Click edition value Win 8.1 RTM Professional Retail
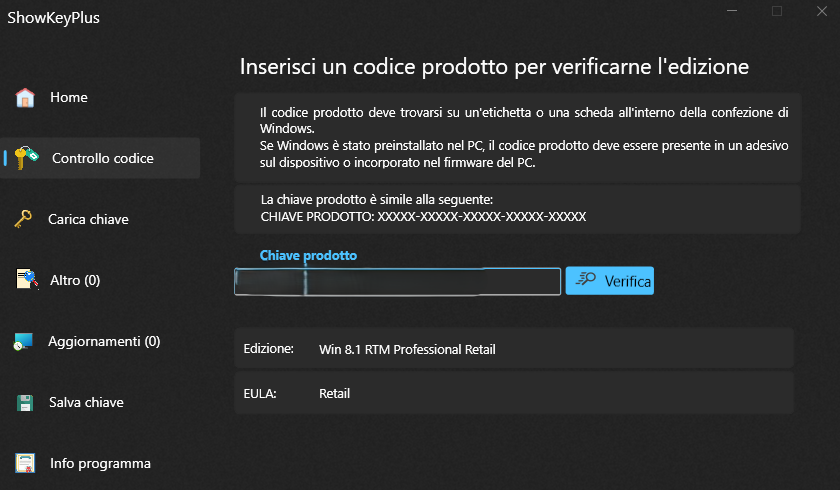 click(407, 350)
